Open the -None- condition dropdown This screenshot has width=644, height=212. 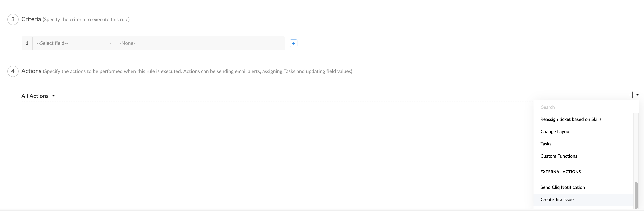147,43
